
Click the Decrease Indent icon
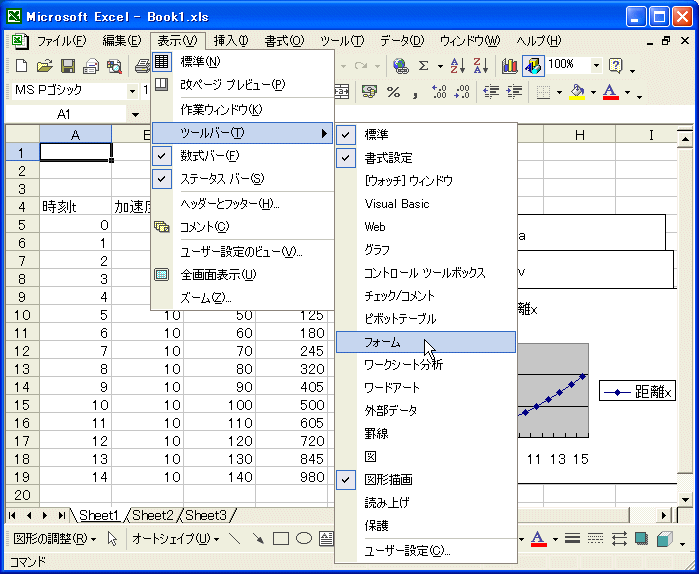click(491, 92)
